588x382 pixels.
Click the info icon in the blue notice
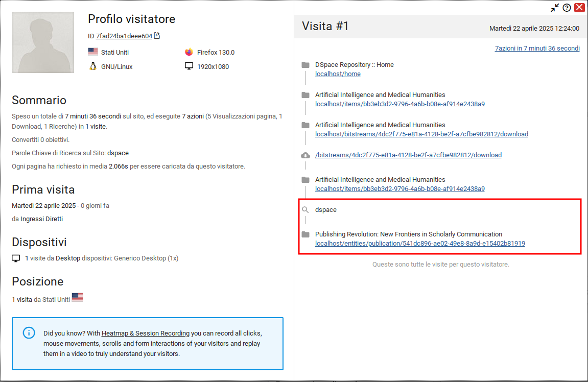pos(29,332)
